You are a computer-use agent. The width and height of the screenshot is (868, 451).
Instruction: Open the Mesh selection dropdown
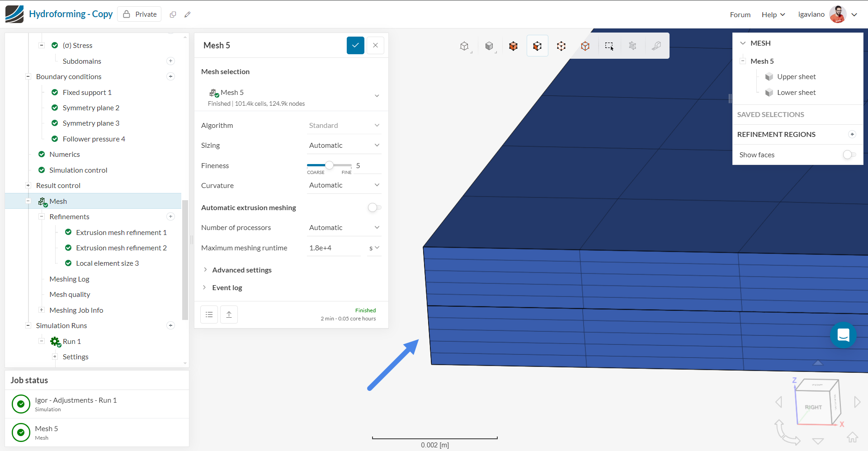click(x=292, y=97)
